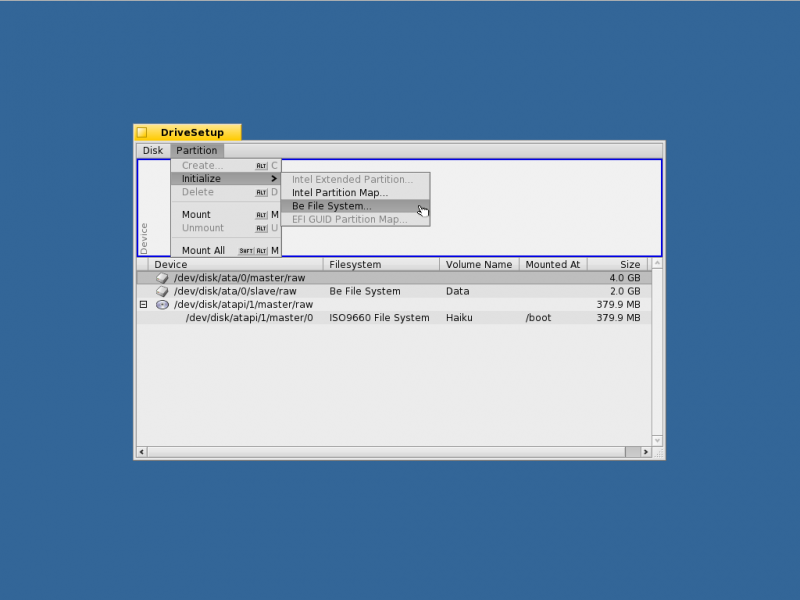Screen dimensions: 800x600
Task: Collapse the atapi/1/master/raw tree node
Action: [143, 305]
